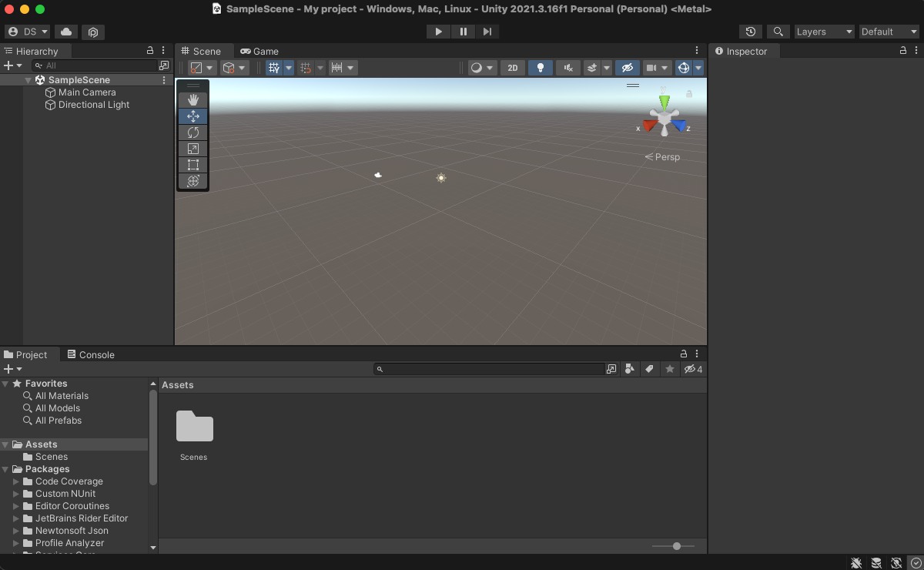The width and height of the screenshot is (924, 570).
Task: Select the Move tool
Action: pos(192,116)
